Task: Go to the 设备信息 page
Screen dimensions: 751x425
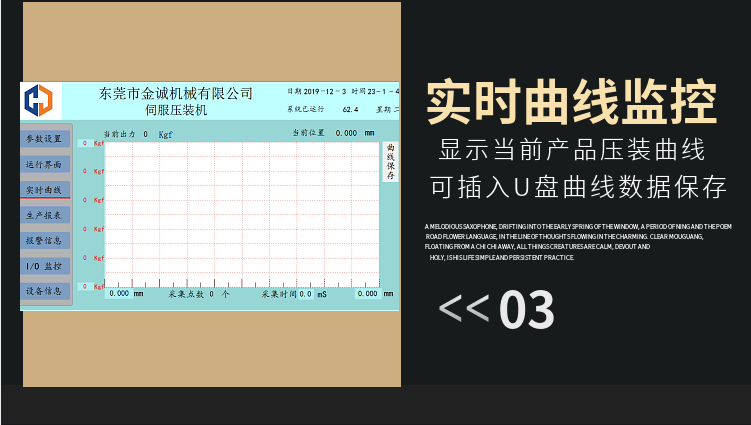Action: 44,292
